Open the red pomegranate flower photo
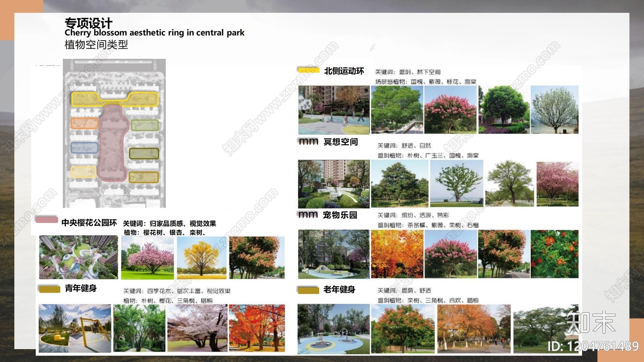 pyautogui.click(x=554, y=254)
